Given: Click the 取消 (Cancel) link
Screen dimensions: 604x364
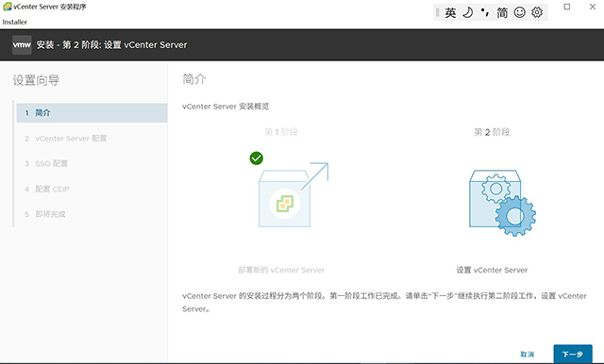Looking at the screenshot, I should click(x=527, y=354).
